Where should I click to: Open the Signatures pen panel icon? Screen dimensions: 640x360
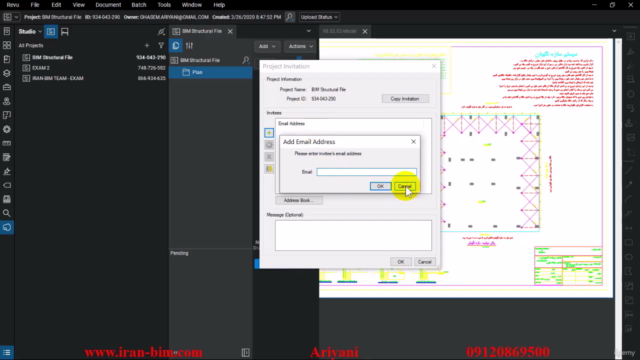7,171
